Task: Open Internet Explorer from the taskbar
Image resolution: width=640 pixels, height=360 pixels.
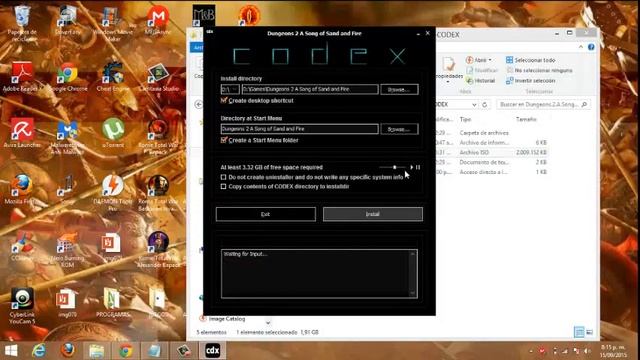Action: coord(39,351)
